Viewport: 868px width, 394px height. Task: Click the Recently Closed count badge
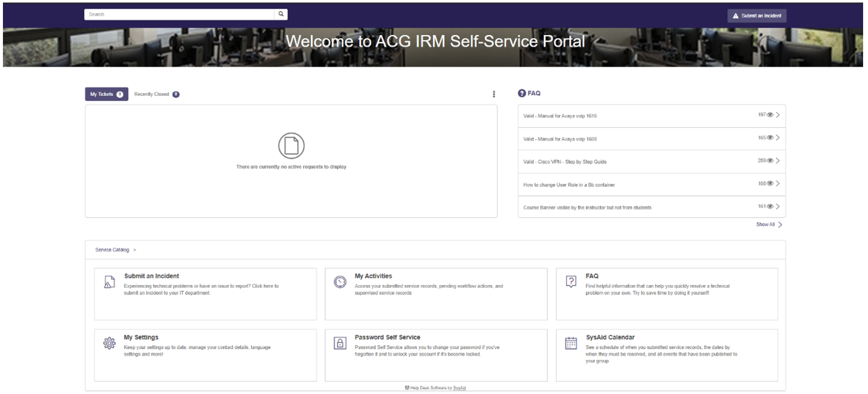coord(176,94)
